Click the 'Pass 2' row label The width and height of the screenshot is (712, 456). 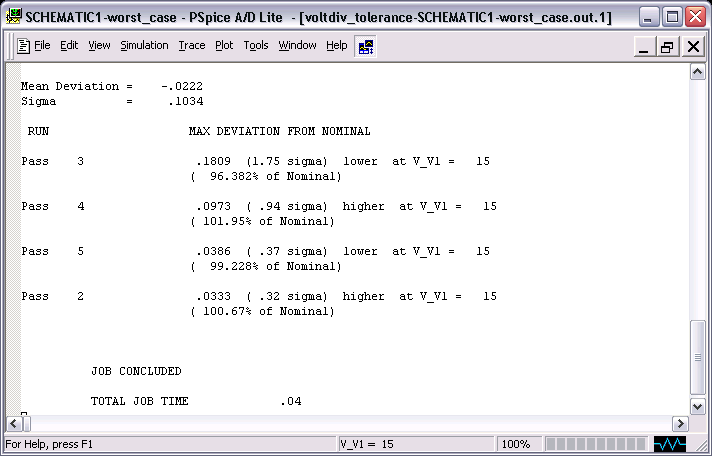pyautogui.click(x=53, y=296)
